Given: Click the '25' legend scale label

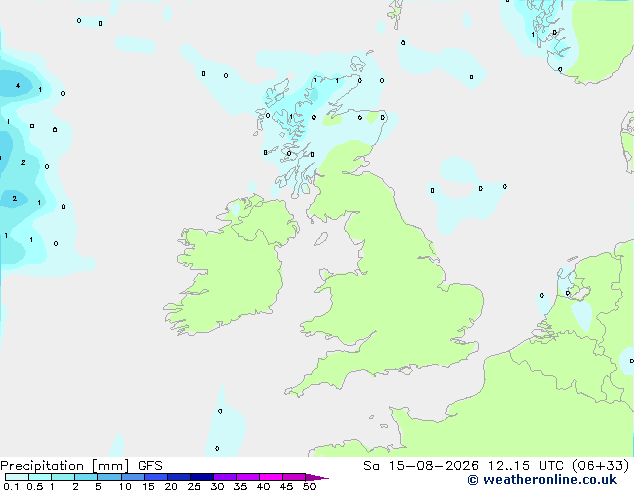Looking at the screenshot, I should coord(194,486).
